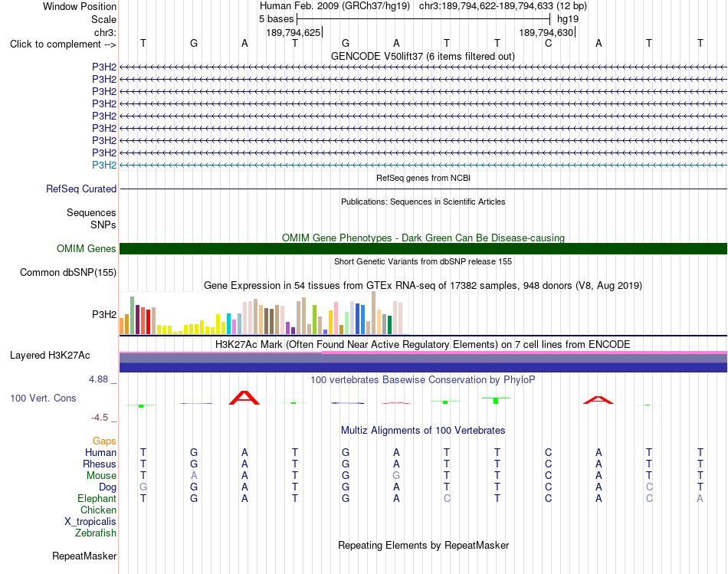This screenshot has width=728, height=574.
Task: Open '100 vertebrates Basewise Conservation by PhyloP' title
Action: click(423, 380)
